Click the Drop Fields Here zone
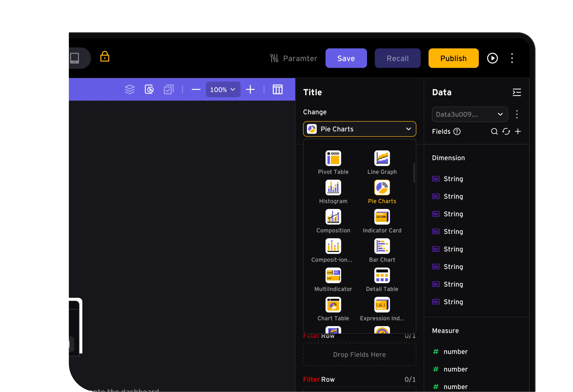 [360, 355]
